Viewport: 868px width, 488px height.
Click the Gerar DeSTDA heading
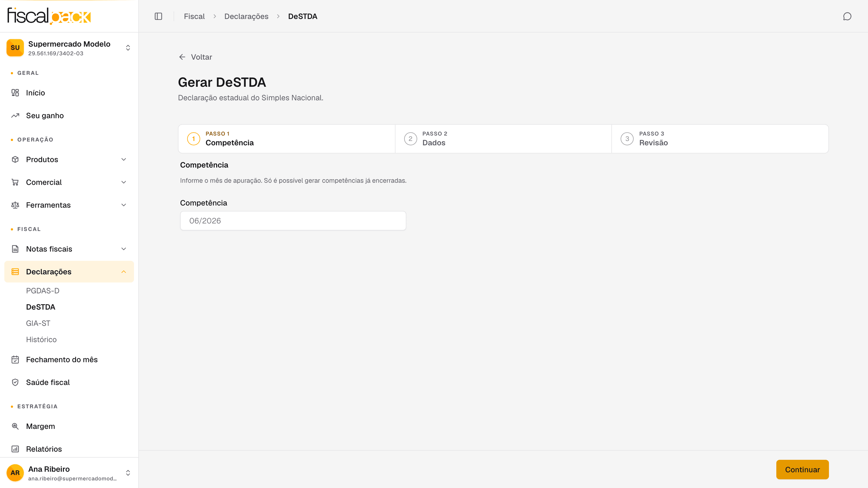point(222,82)
